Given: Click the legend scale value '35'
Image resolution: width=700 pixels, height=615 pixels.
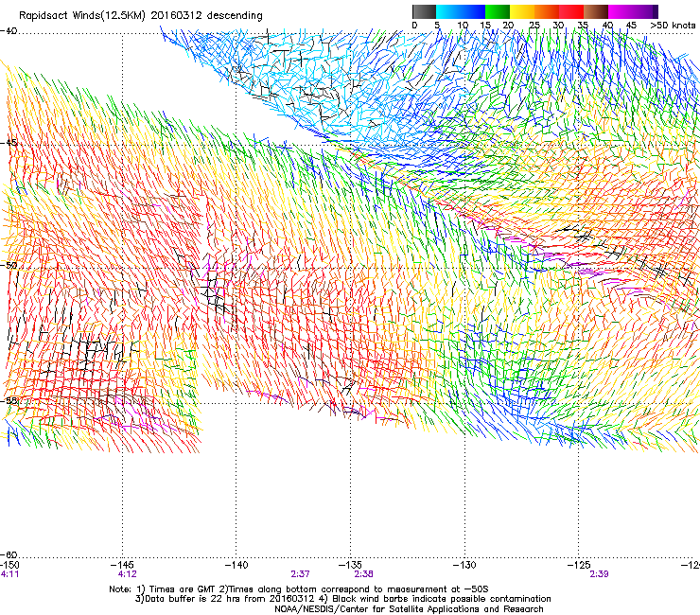Looking at the screenshot, I should click(583, 26).
